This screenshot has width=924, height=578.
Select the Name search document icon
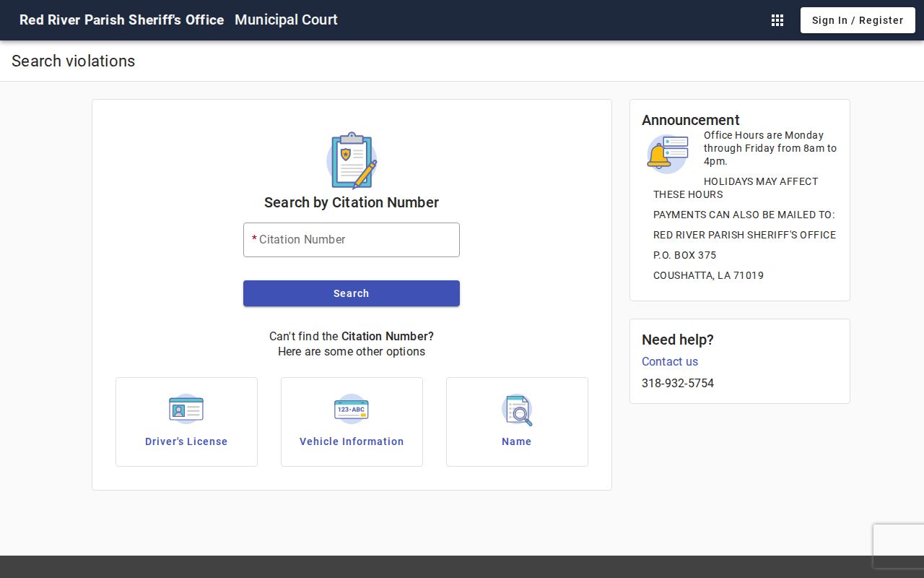tap(517, 409)
